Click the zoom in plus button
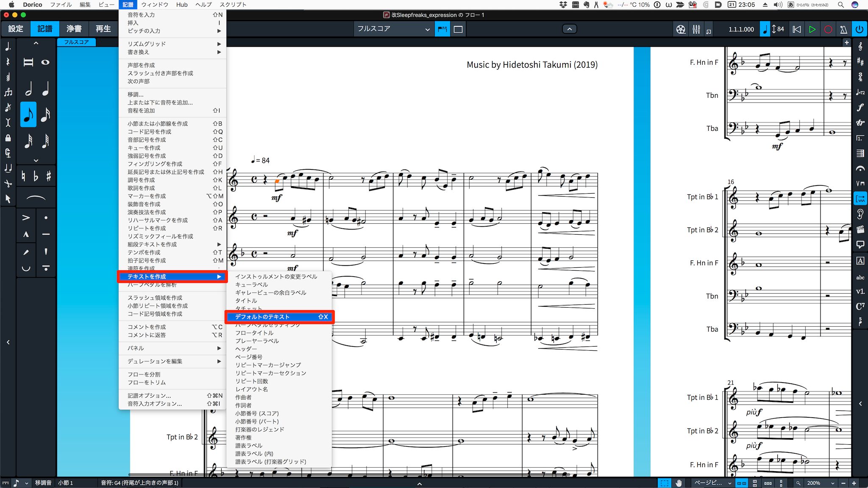The height and width of the screenshot is (488, 868). click(x=854, y=483)
